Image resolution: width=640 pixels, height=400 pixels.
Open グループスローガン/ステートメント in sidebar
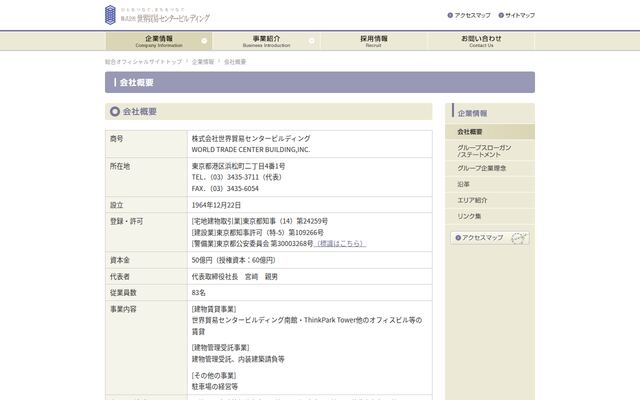coord(490,151)
